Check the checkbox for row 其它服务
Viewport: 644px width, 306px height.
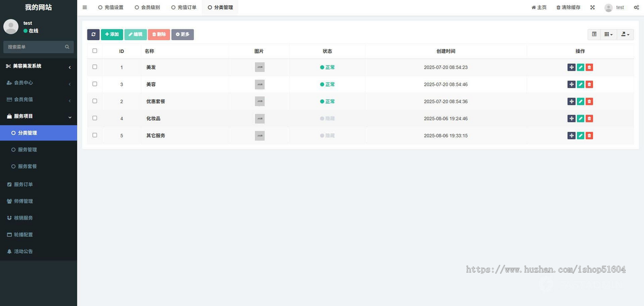95,135
